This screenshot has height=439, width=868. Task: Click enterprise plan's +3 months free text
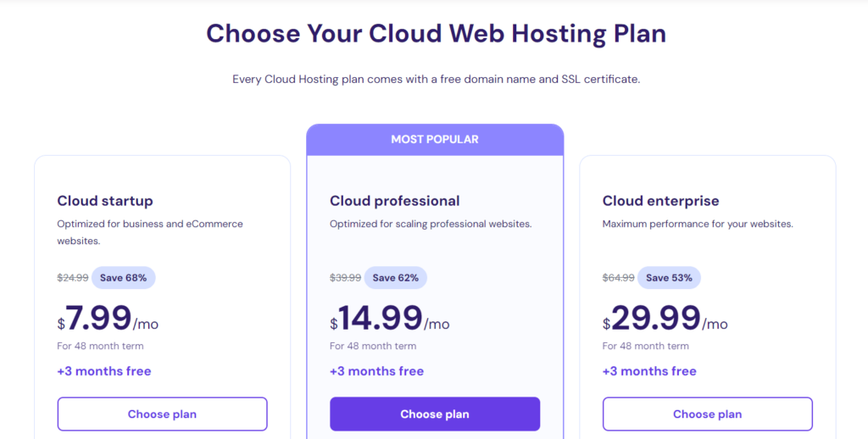point(649,371)
